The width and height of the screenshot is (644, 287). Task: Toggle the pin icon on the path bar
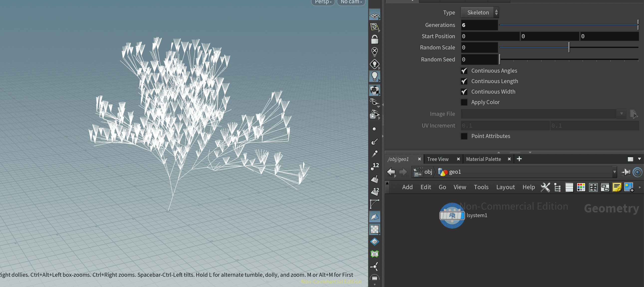(x=626, y=172)
